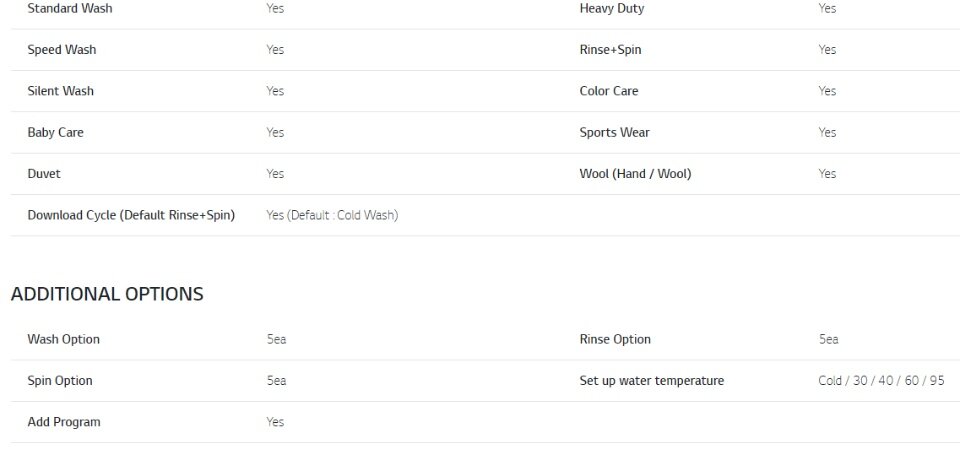Screen dimensions: 960x468
Task: Click the Set up water temperature label
Action: click(x=652, y=380)
